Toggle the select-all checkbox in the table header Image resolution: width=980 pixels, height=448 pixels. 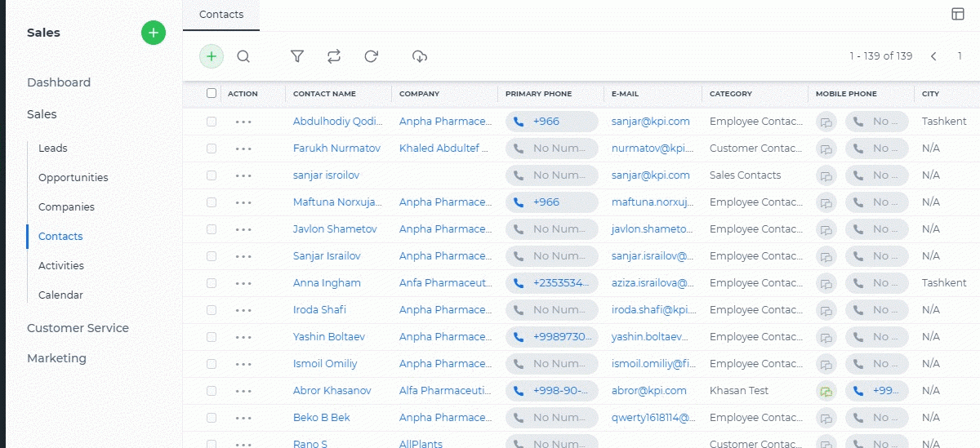click(212, 93)
